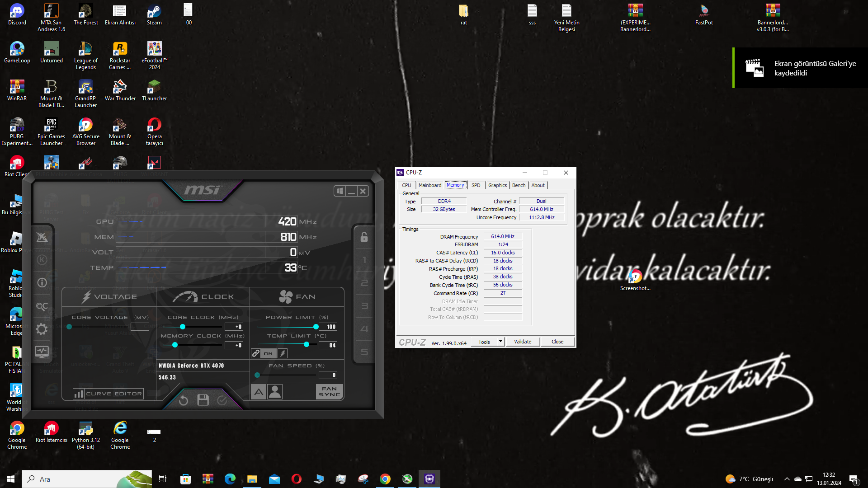Screen dimensions: 868x488
Task: Click the Fan Sync button
Action: [330, 392]
